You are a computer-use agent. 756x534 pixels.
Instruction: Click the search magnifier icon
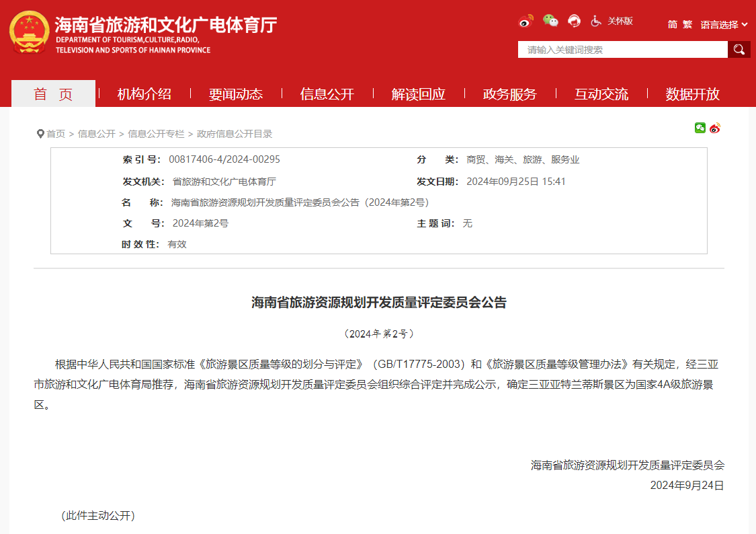pos(739,49)
